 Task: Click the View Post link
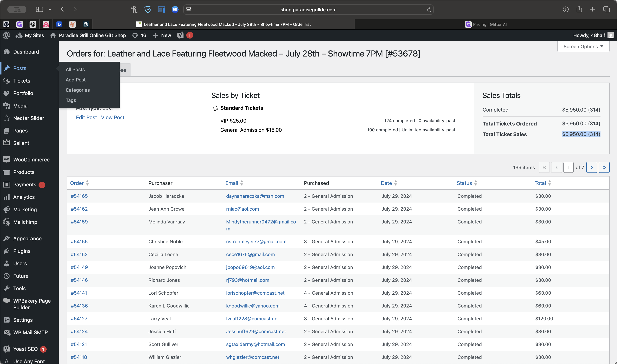coord(113,117)
